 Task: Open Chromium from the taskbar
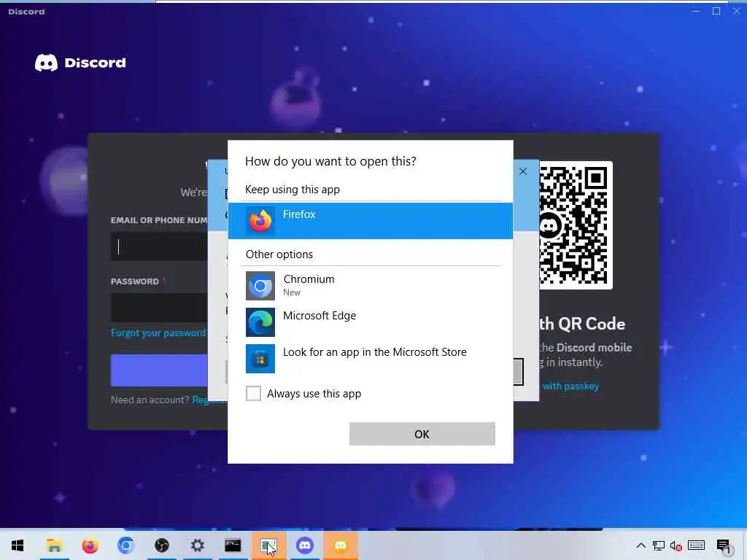pos(125,545)
